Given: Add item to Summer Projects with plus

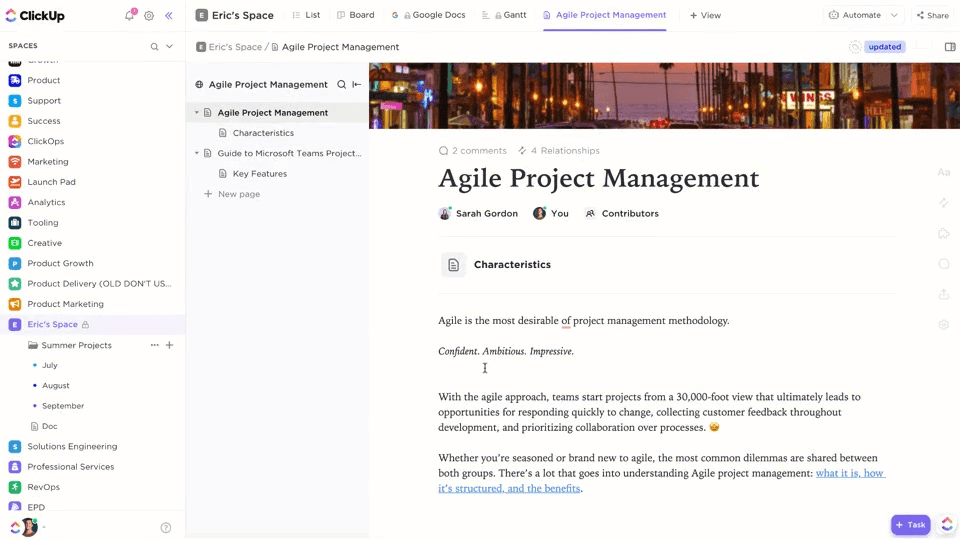Looking at the screenshot, I should coord(170,345).
